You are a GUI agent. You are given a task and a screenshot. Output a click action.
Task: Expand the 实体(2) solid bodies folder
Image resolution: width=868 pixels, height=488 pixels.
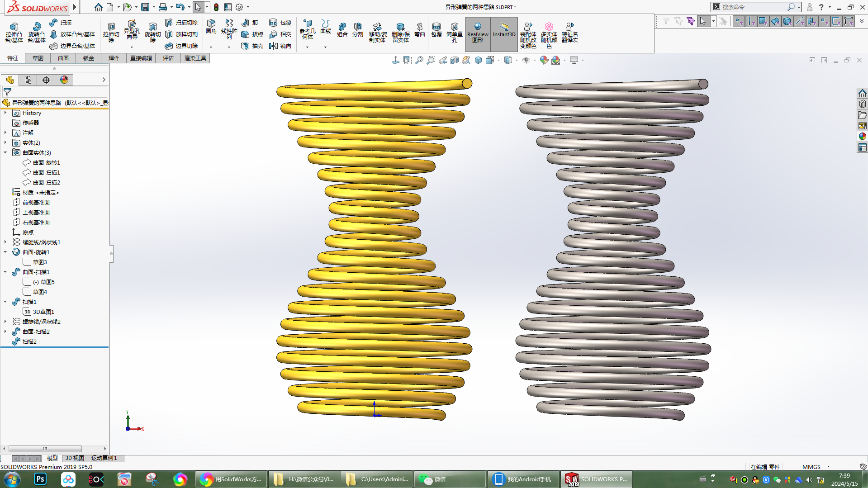[x=5, y=142]
